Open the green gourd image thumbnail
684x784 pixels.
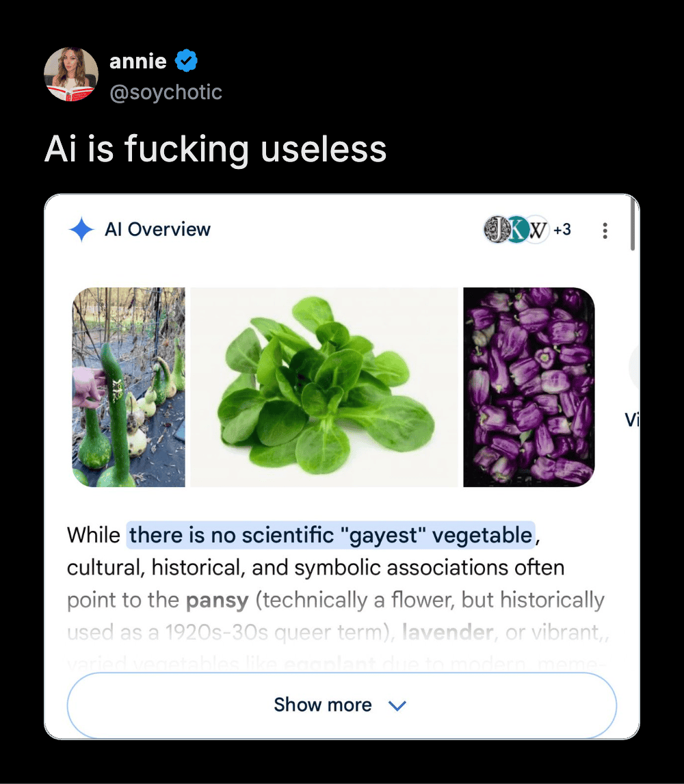point(129,387)
